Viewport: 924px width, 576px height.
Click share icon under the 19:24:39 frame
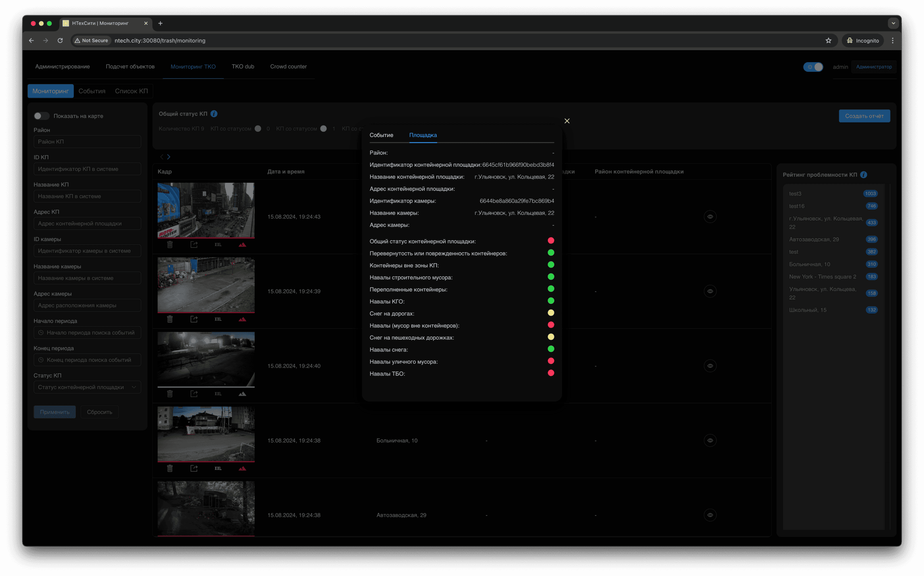point(194,319)
